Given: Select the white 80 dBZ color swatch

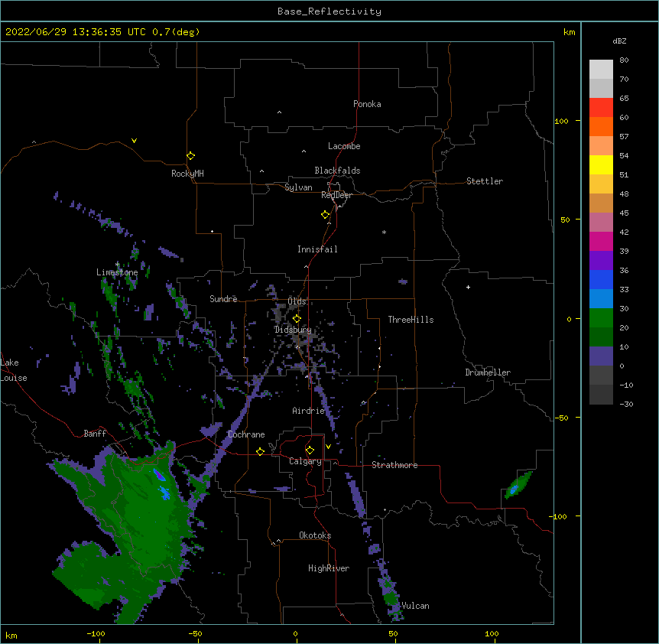Looking at the screenshot, I should tap(601, 69).
